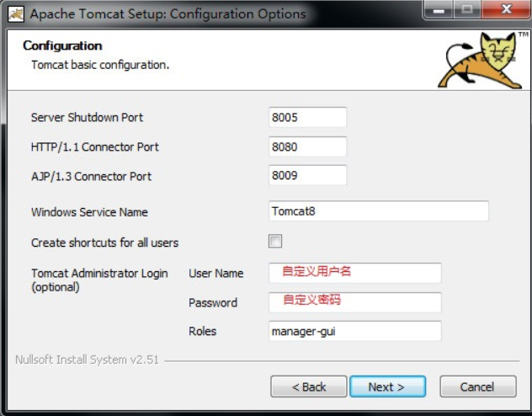Close the setup window with X button

click(x=506, y=9)
